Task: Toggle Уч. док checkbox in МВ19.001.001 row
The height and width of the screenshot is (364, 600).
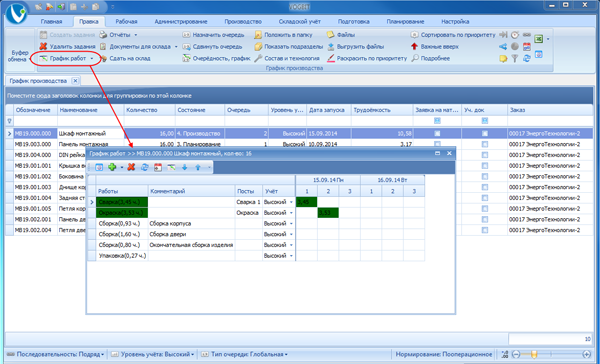Action: [485, 166]
